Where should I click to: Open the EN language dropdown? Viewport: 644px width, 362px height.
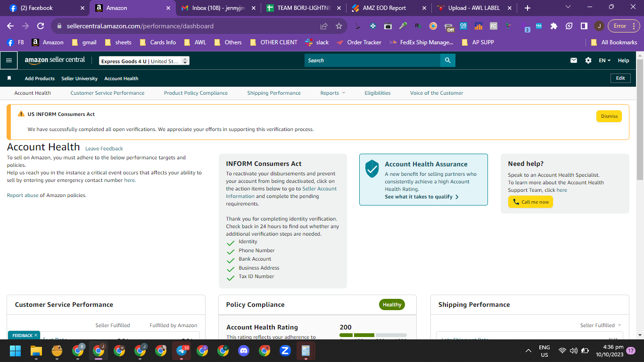tap(604, 60)
